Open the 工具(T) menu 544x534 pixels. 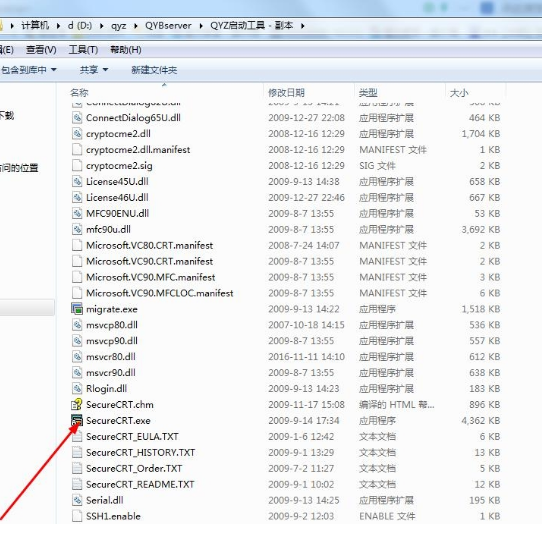[x=83, y=50]
